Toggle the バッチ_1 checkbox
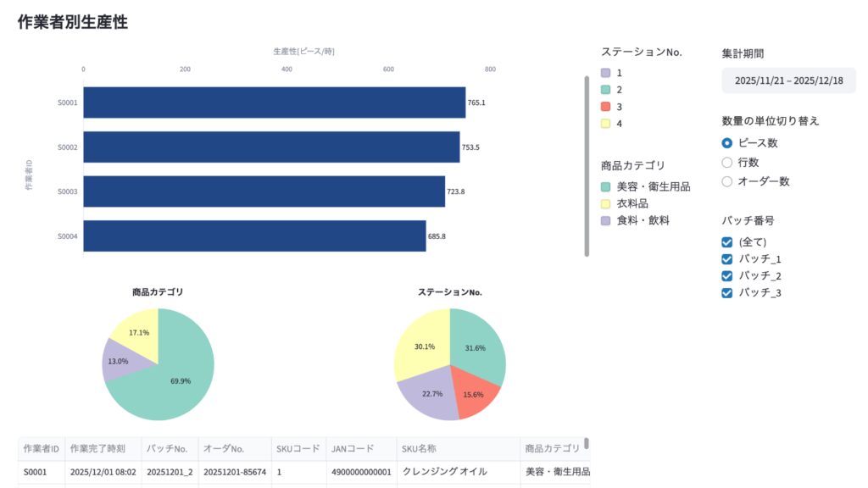Image resolution: width=868 pixels, height=488 pixels. (x=726, y=259)
